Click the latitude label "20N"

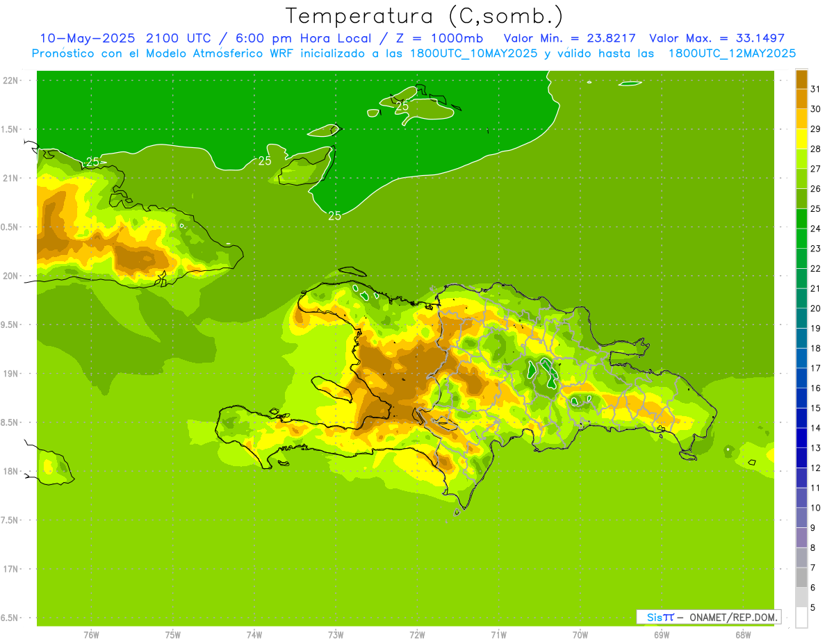10,276
